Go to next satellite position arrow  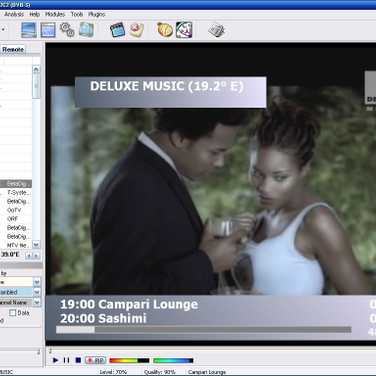pos(37,256)
